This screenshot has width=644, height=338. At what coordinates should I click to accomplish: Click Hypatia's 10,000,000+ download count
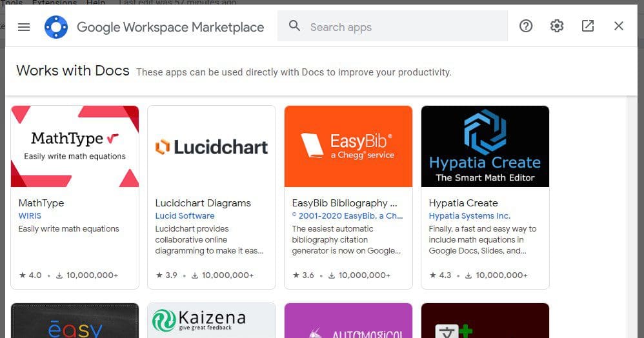pos(497,275)
